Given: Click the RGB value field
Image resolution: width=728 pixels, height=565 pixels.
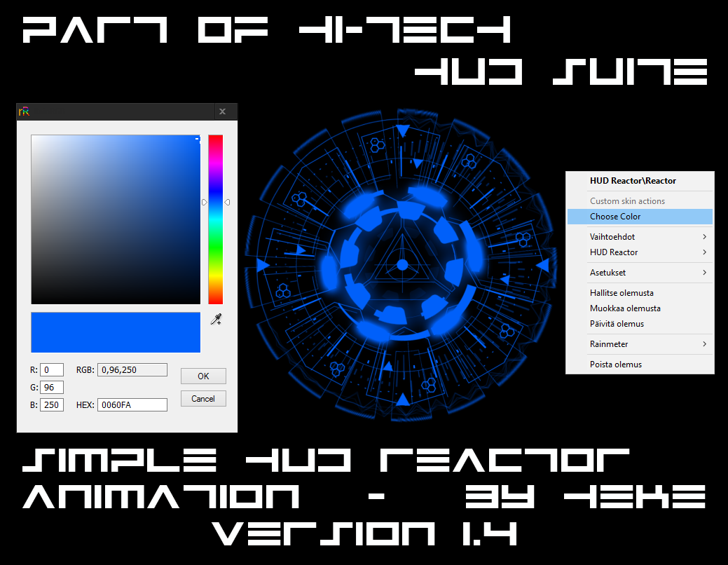Looking at the screenshot, I should click(132, 370).
